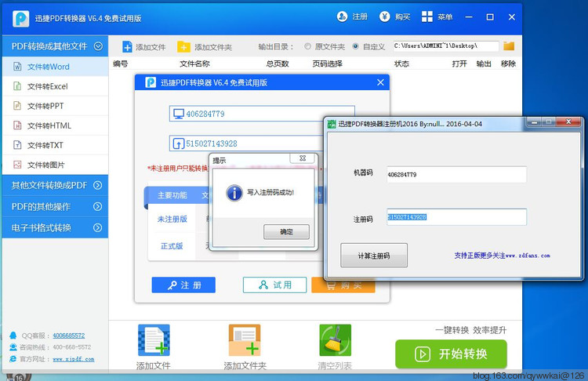Click the 添加文件 toolbar icon
588x381 pixels.
pyautogui.click(x=128, y=47)
